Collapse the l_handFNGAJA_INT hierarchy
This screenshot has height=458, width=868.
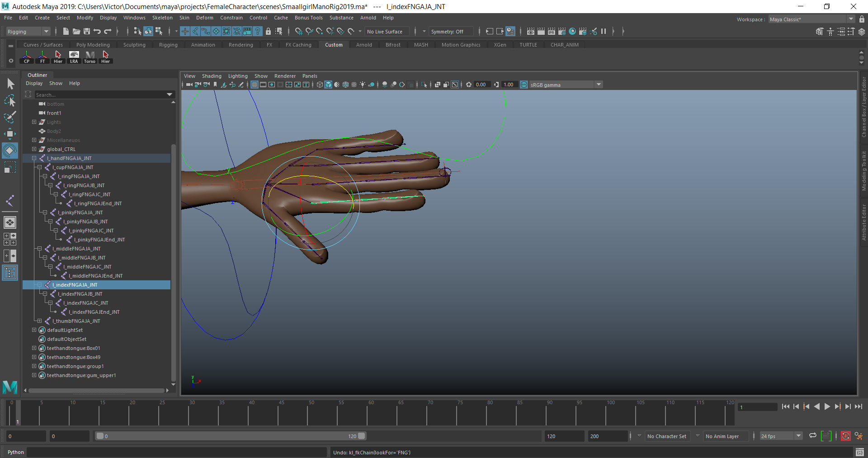coord(34,158)
